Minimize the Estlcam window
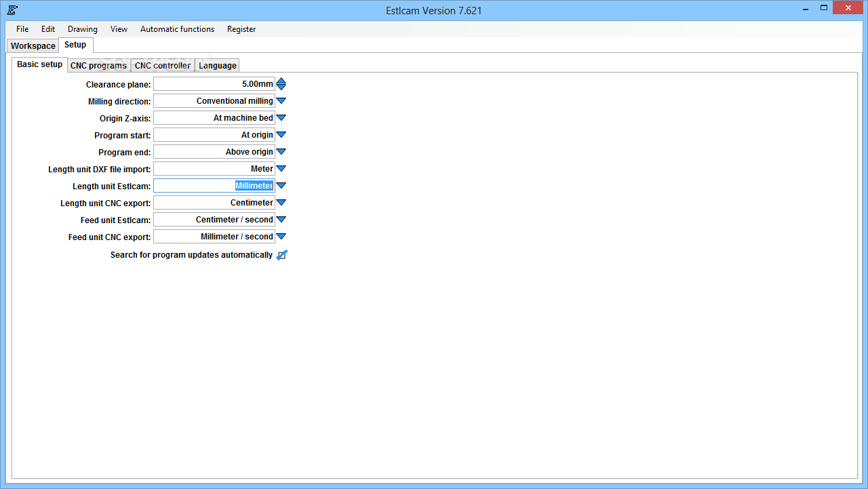868x489 pixels. pos(804,8)
